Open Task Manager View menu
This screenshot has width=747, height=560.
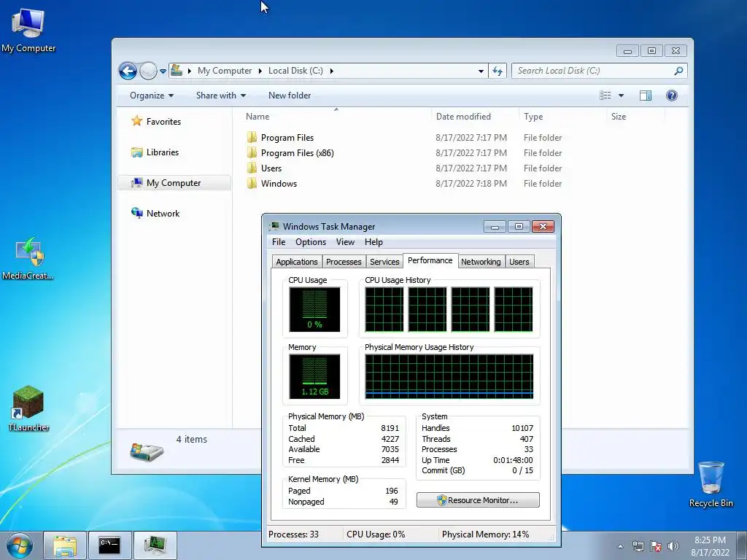point(345,242)
